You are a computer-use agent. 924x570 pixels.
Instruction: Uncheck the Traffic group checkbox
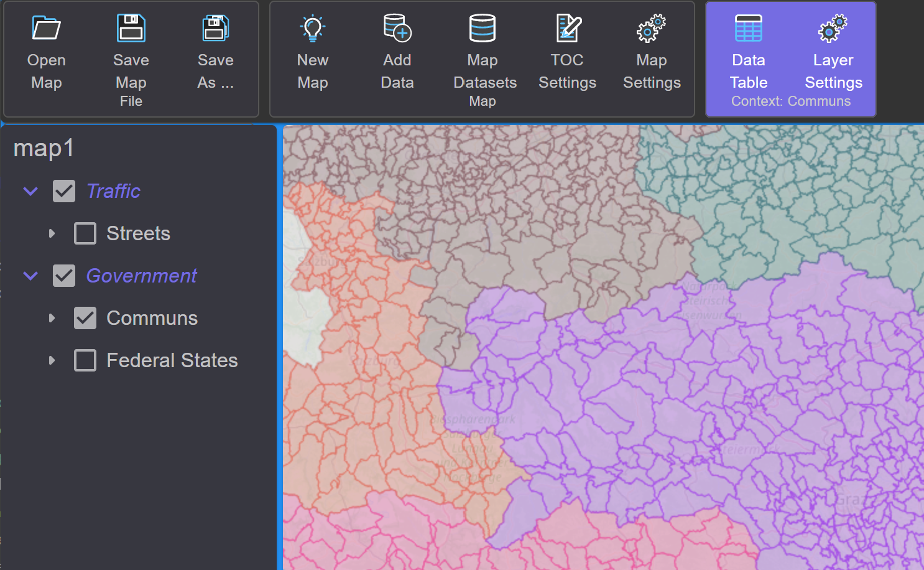pyautogui.click(x=64, y=191)
